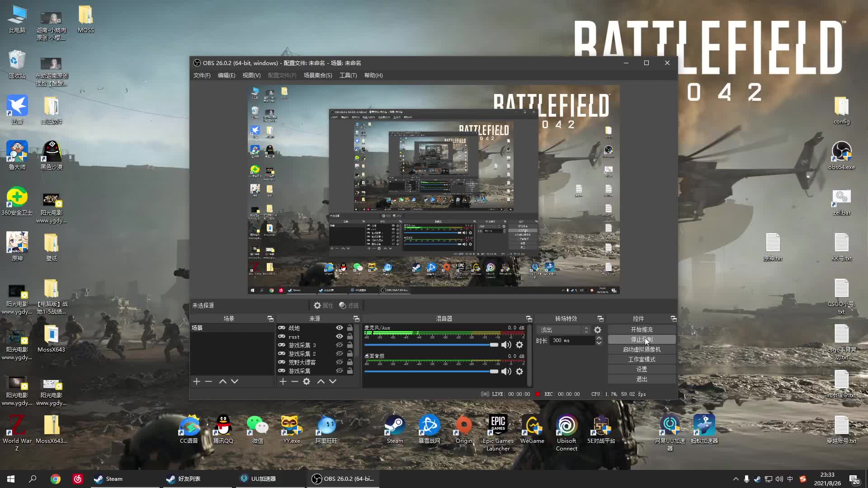Hide the 战地 source via eye icon
Image resolution: width=868 pixels, height=488 pixels.
click(x=339, y=328)
